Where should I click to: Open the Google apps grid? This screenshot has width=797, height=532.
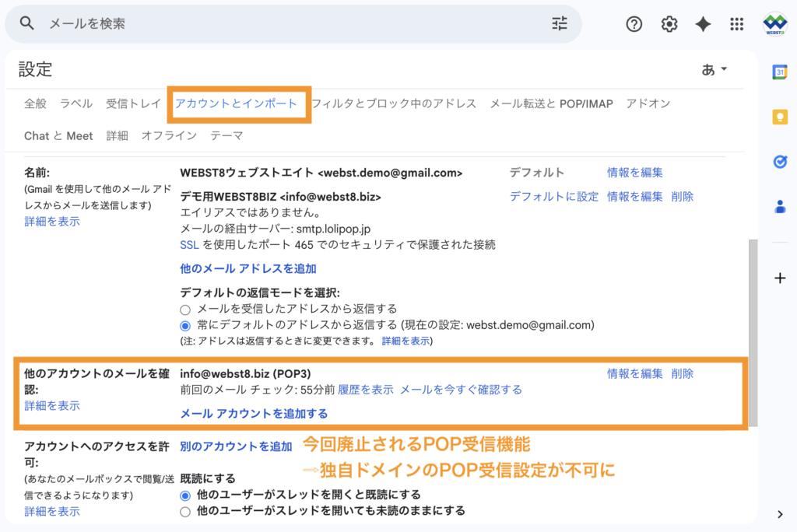click(736, 24)
